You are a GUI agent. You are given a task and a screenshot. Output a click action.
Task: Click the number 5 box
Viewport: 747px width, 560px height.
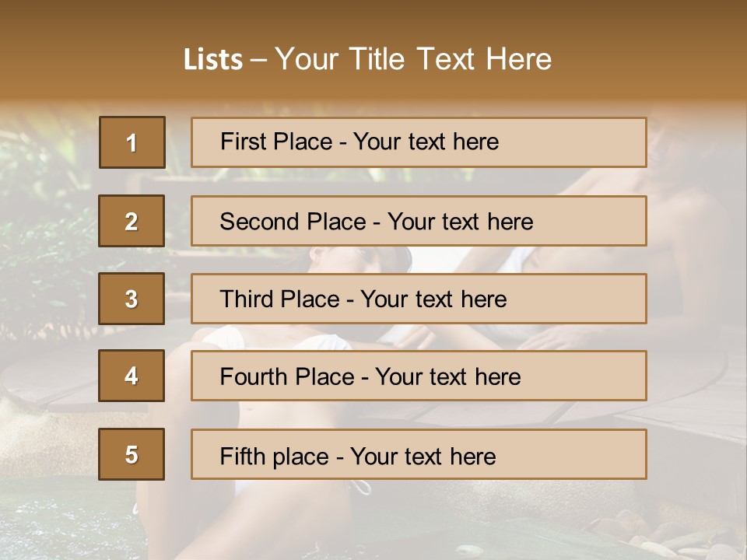132,454
